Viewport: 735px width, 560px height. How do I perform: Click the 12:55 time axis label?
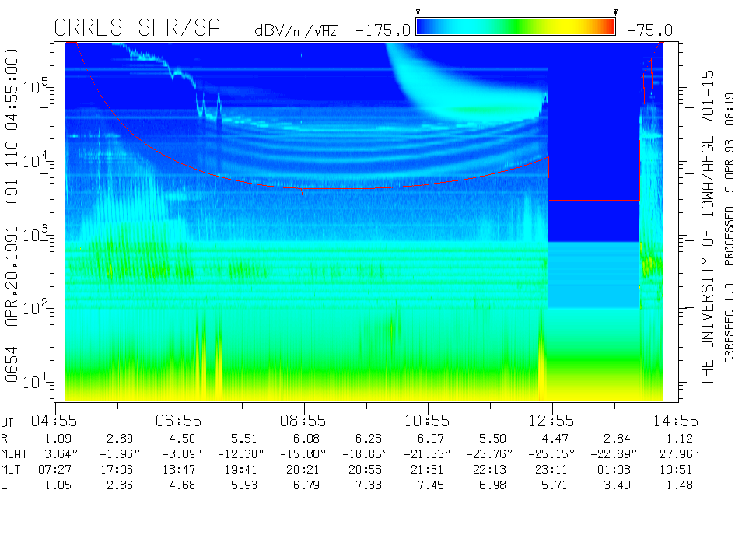(552, 420)
